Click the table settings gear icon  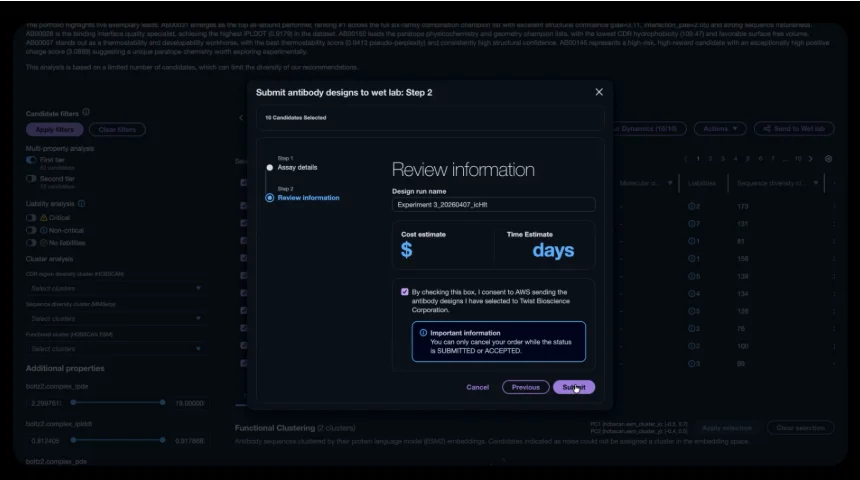click(828, 159)
